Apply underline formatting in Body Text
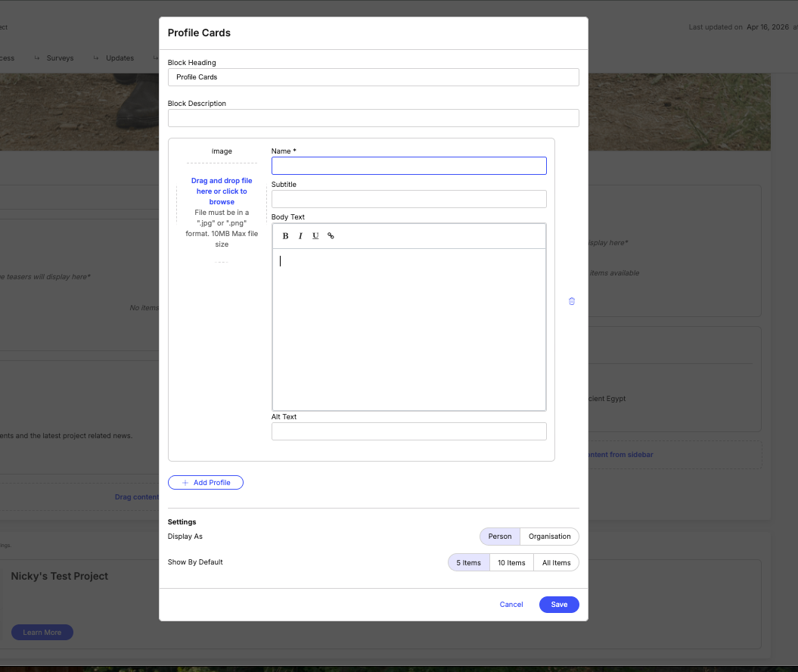798x672 pixels. (x=315, y=235)
